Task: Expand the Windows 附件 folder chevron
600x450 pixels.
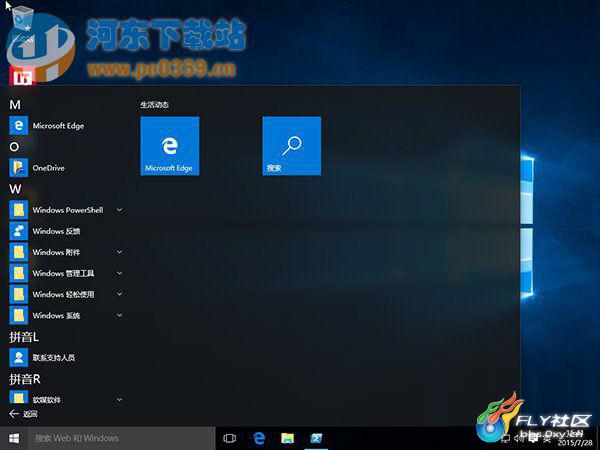Action: coord(119,252)
